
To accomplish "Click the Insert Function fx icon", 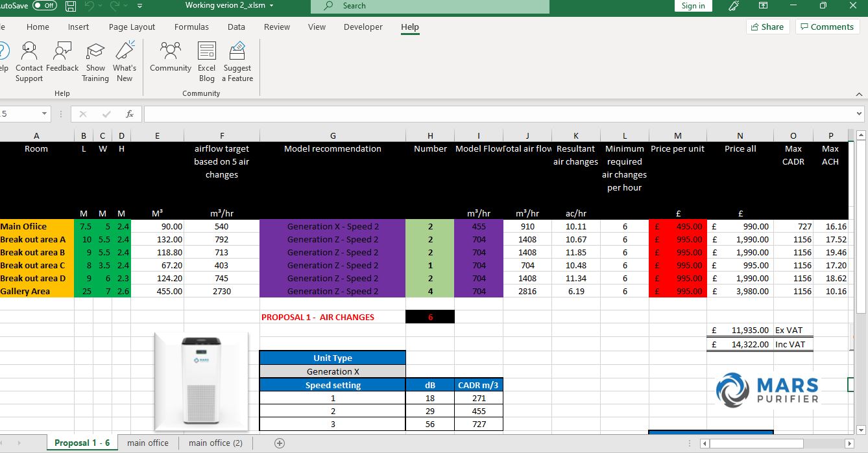I will (129, 113).
